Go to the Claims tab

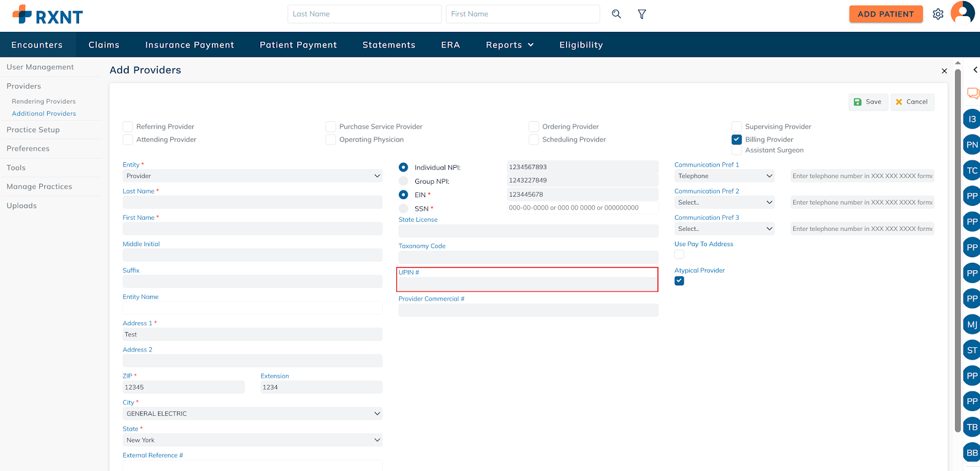(x=104, y=45)
